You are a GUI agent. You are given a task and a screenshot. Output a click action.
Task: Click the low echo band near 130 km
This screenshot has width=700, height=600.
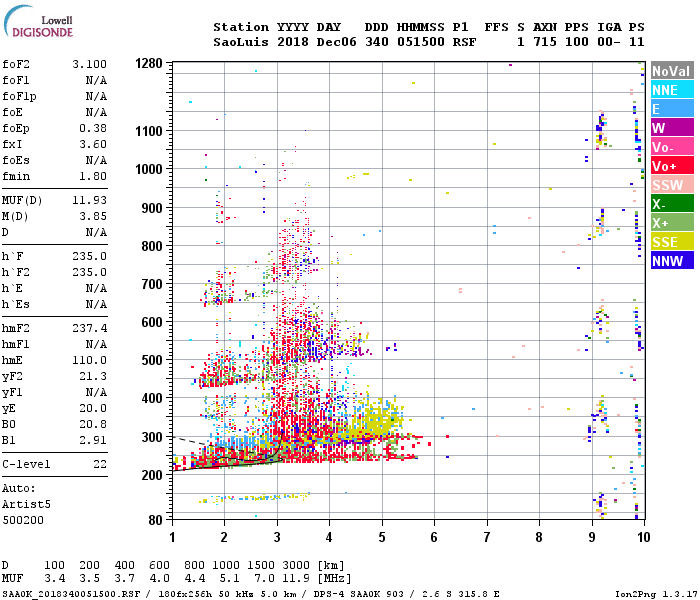[254, 498]
